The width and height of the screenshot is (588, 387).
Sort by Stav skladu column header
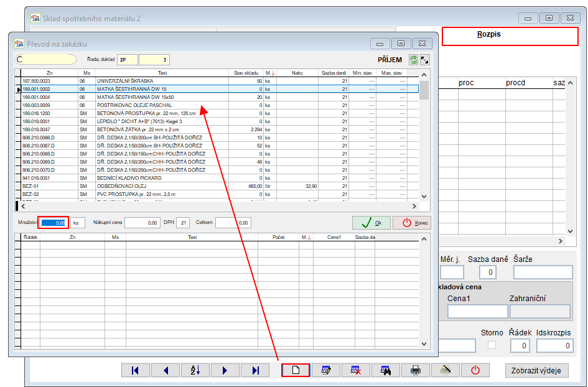[246, 73]
